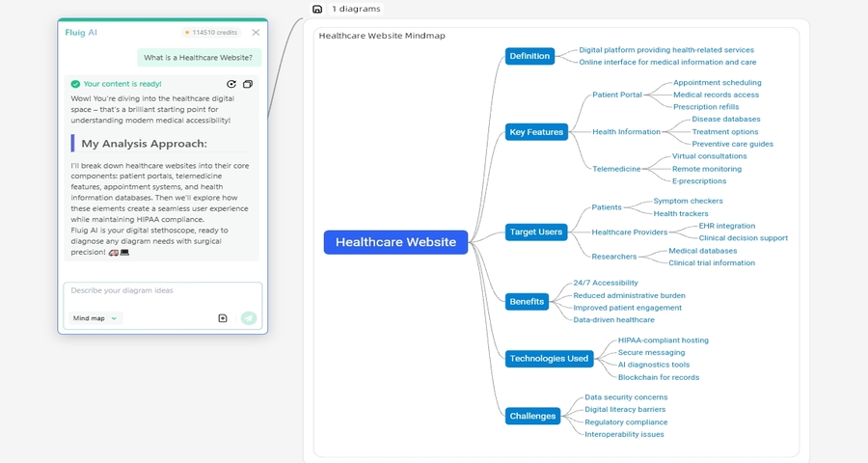The image size is (868, 463).
Task: Click the Prescription refills leaf
Action: 706,107
